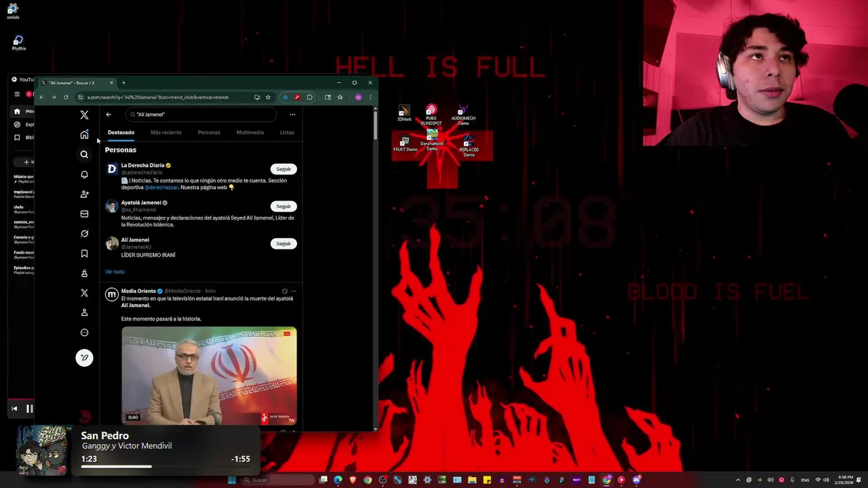Click the taskbar Buscar search box

coord(277,480)
